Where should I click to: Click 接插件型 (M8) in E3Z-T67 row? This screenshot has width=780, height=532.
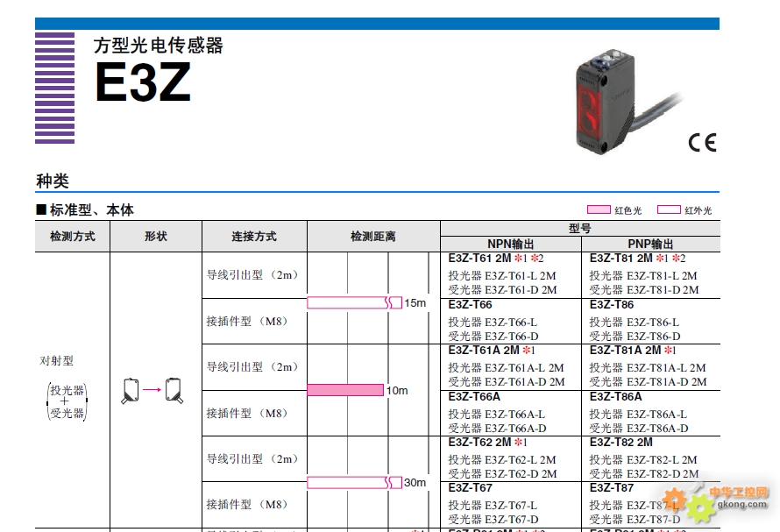248,505
